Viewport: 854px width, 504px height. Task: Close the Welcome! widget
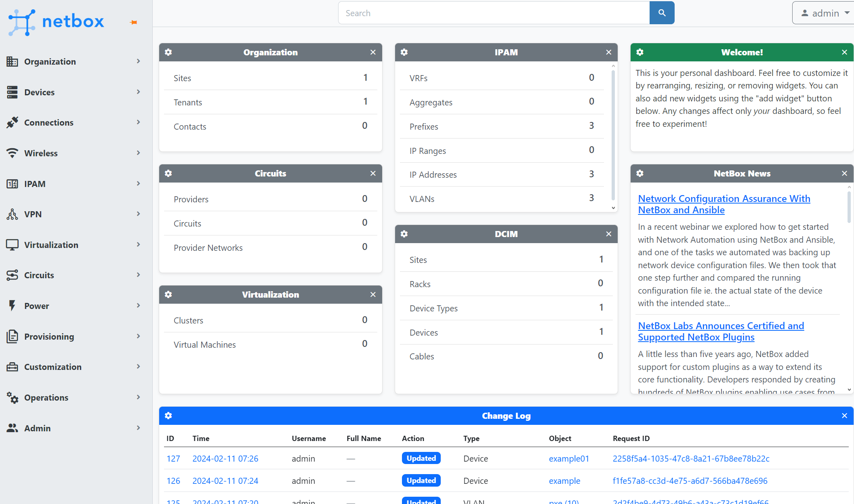click(x=844, y=52)
